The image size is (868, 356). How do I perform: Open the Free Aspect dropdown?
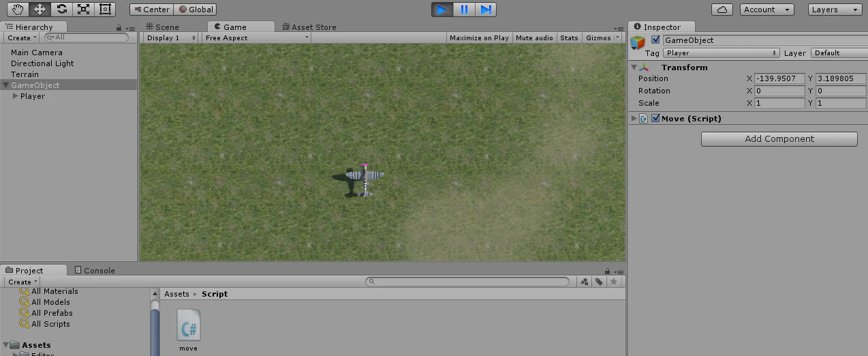[257, 38]
